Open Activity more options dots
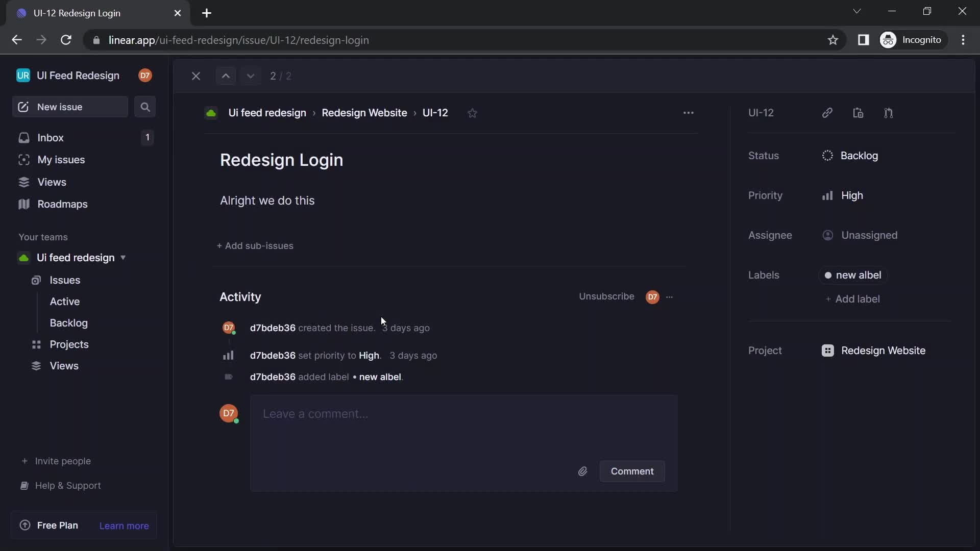980x551 pixels. pyautogui.click(x=670, y=297)
